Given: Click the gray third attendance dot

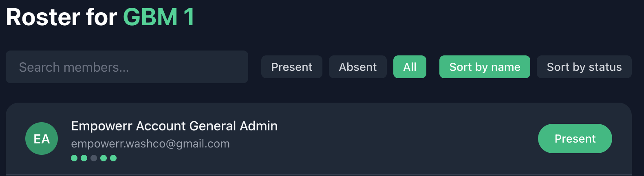Looking at the screenshot, I should [x=94, y=158].
